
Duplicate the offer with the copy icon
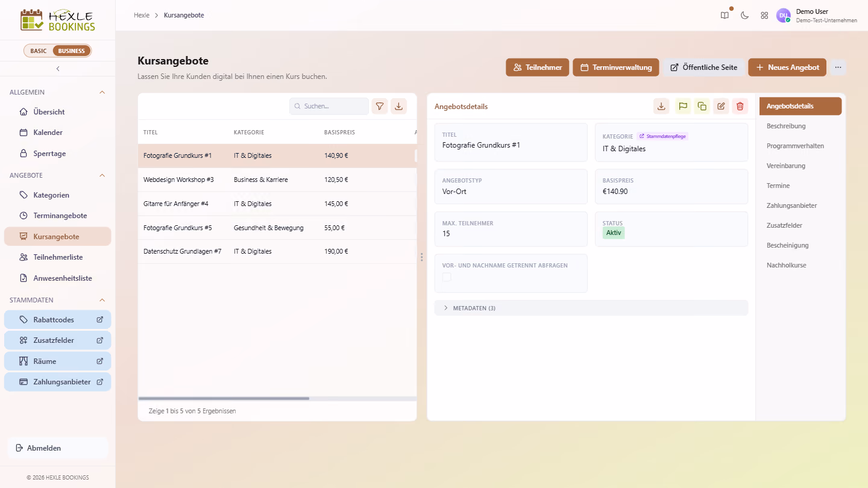click(702, 106)
